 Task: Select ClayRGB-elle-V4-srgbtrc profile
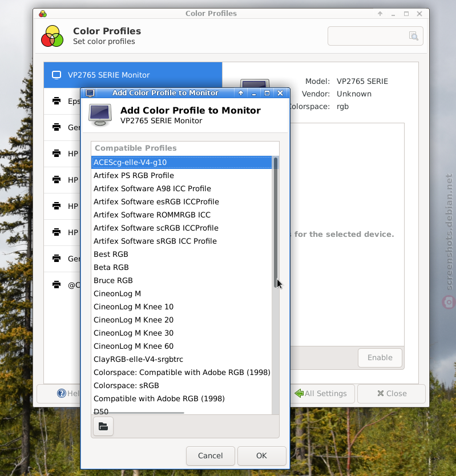coord(181,359)
